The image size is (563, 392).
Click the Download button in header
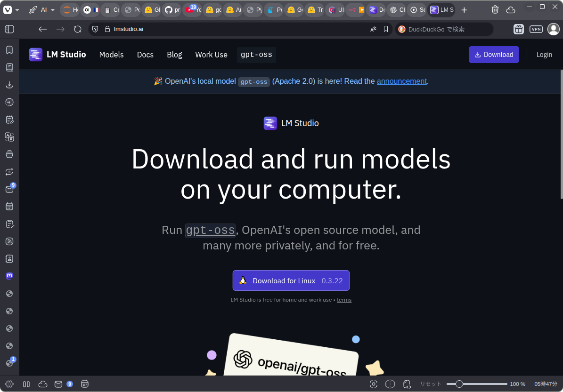pos(494,55)
